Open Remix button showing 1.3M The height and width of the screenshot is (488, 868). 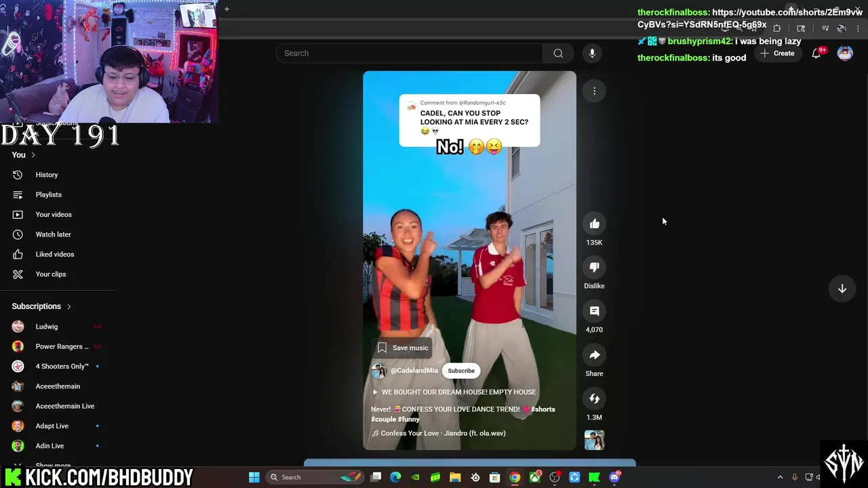tap(594, 399)
